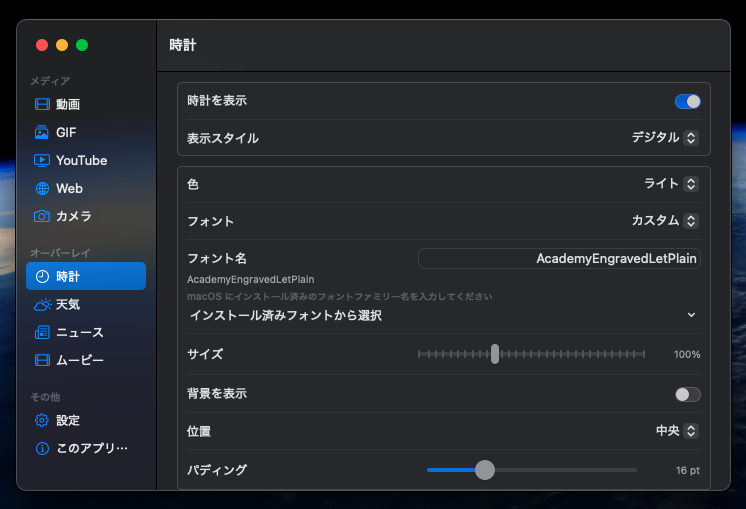This screenshot has width=746, height=509.
Task: Open the フォント カスタム dropdown
Action: [x=665, y=220]
